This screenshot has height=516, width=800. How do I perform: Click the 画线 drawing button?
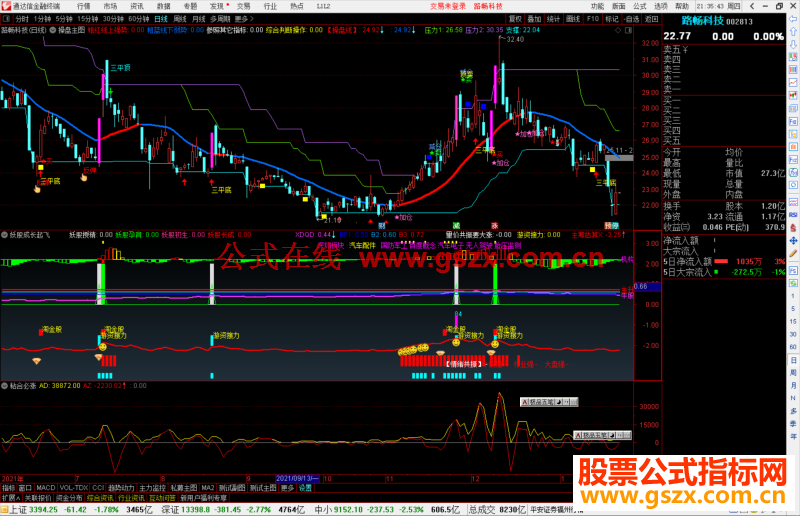click(573, 19)
